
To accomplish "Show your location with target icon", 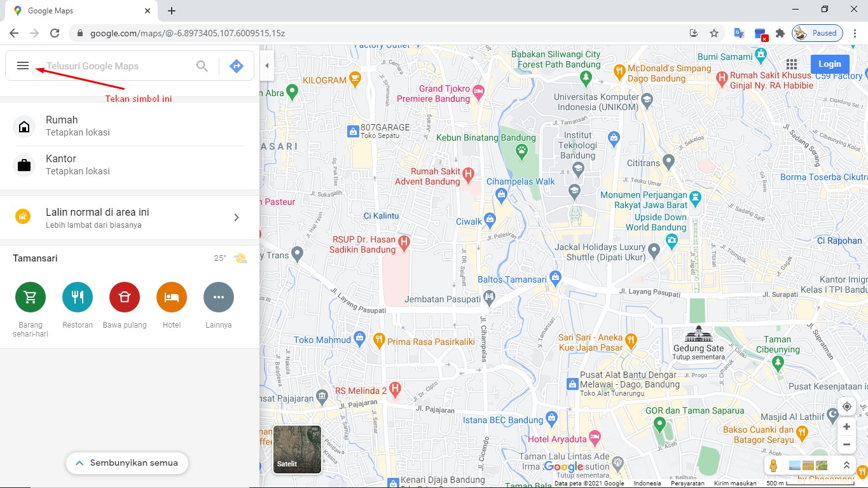I will click(x=846, y=407).
